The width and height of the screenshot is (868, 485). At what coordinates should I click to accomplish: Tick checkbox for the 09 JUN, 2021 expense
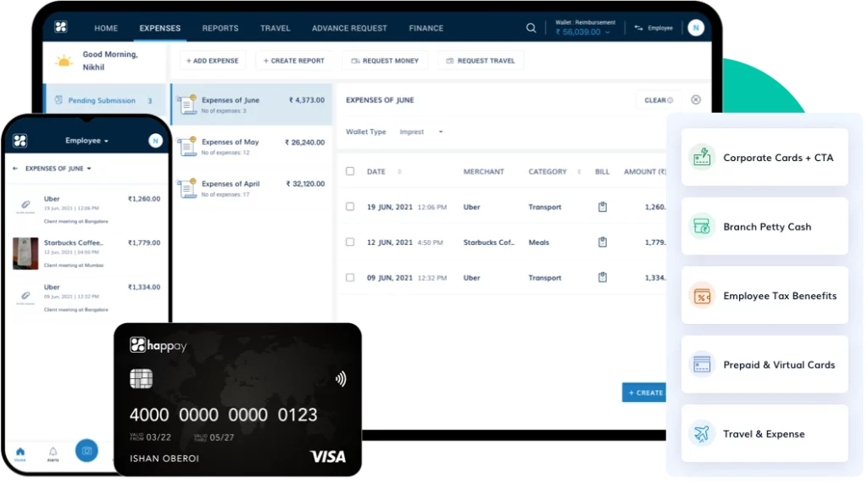click(x=350, y=277)
